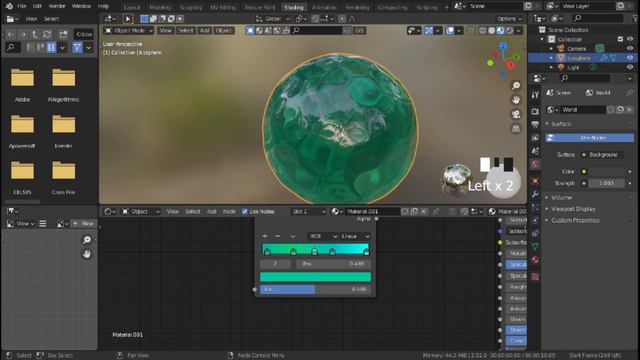
Task: Create new folder in file browser
Action: point(63,34)
